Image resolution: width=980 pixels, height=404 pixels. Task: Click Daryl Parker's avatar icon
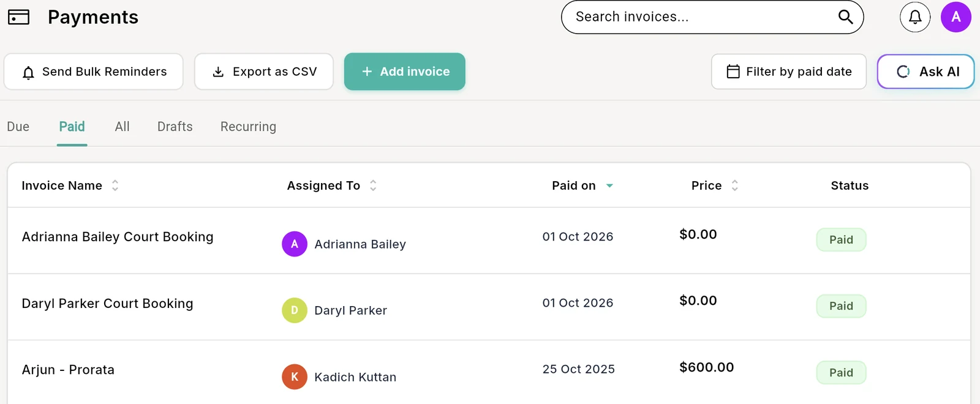pyautogui.click(x=295, y=310)
